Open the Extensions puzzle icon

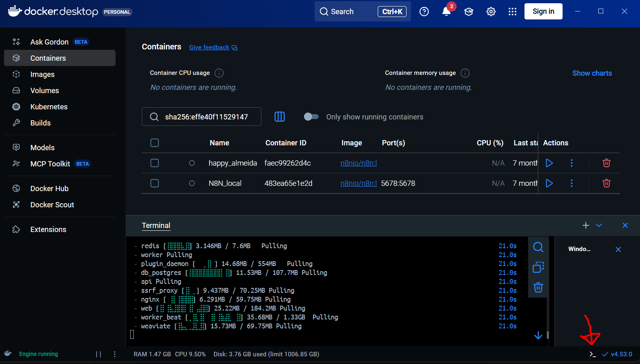tap(16, 229)
